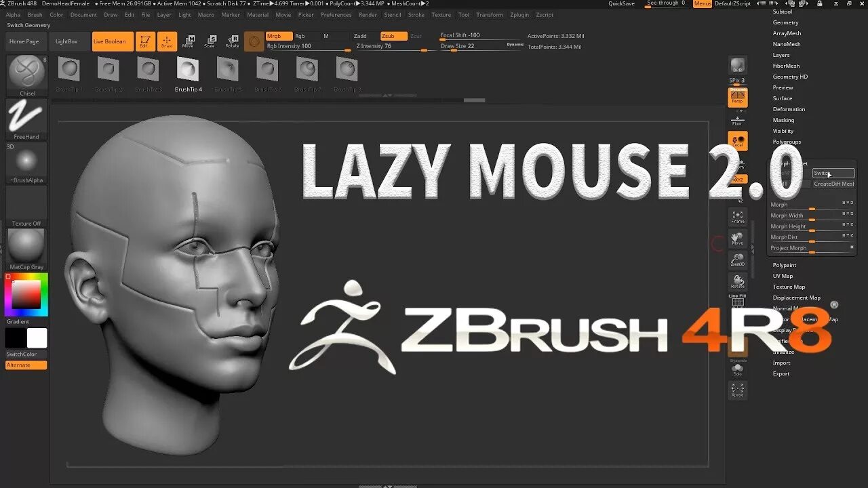Expand the Masking section
The image size is (868, 488).
tap(783, 120)
